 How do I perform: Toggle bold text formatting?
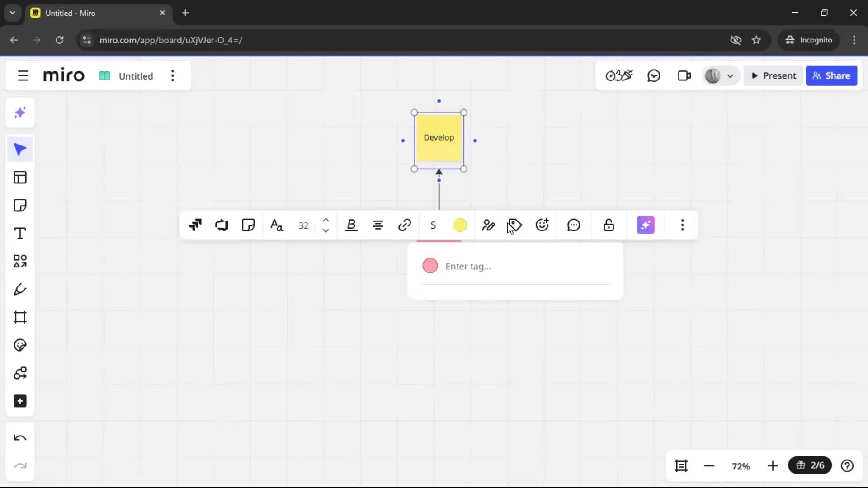[351, 225]
